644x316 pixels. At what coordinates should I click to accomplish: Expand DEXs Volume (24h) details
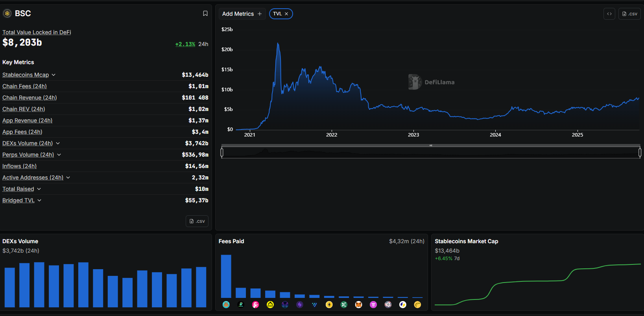click(x=58, y=143)
